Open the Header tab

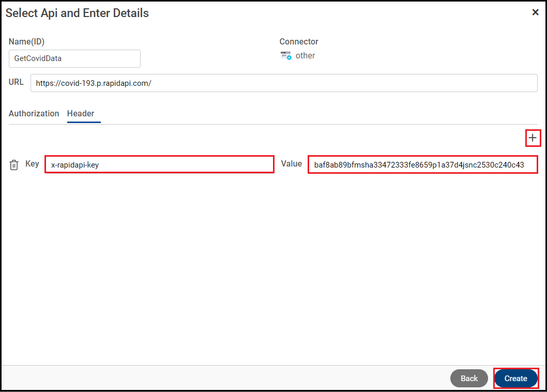(81, 113)
